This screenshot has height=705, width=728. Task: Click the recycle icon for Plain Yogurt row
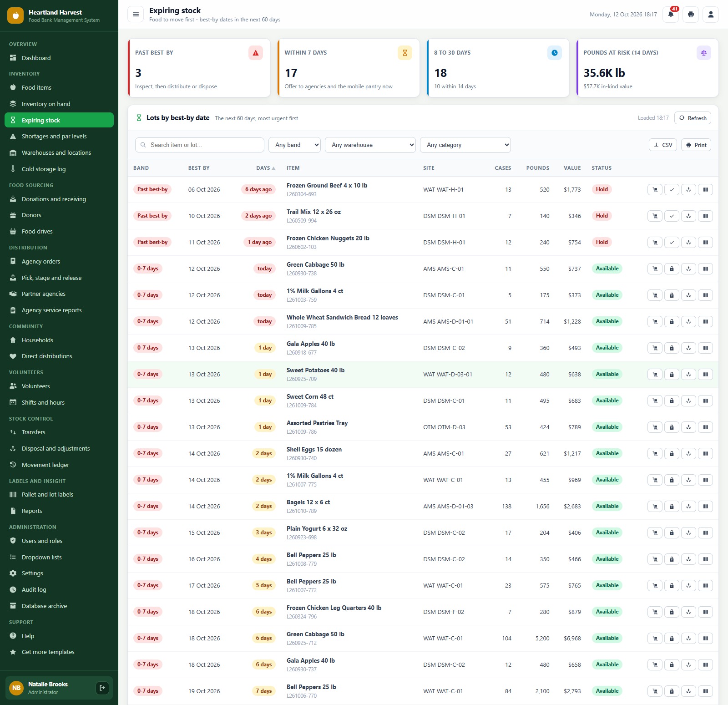tap(688, 533)
